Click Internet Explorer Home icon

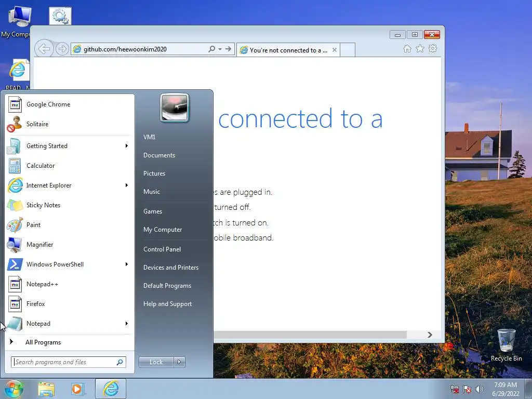(407, 49)
